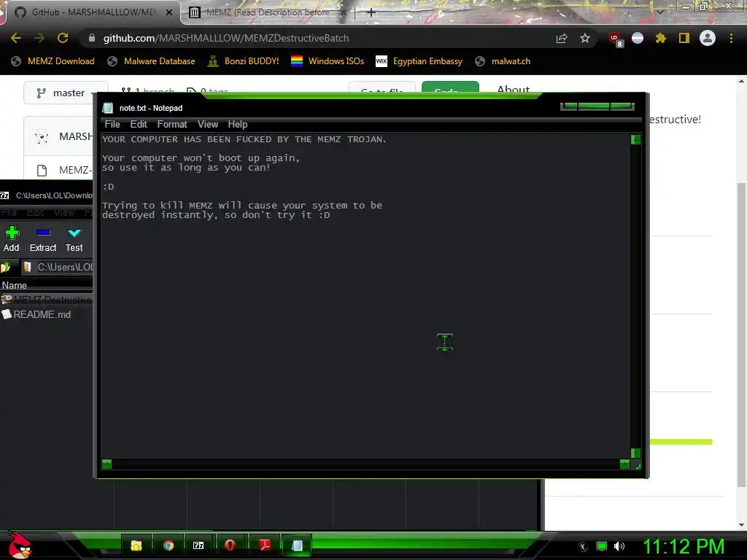
Task: Open the Chrome tab search chevron
Action: pyautogui.click(x=659, y=12)
